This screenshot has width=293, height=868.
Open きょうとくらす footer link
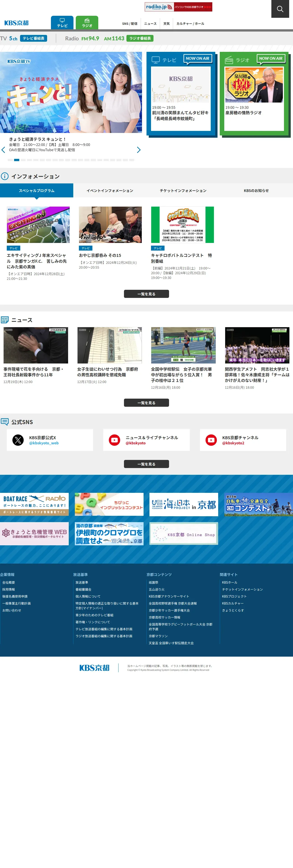(x=233, y=611)
